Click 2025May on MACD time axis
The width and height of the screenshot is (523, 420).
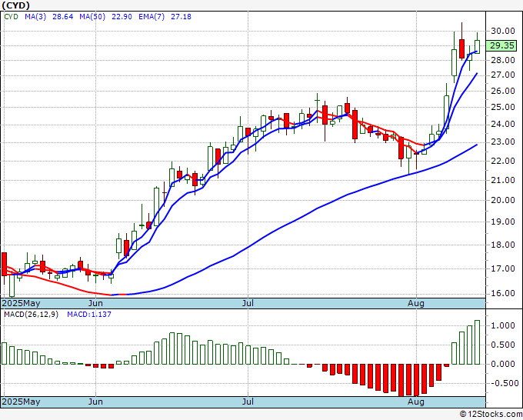[x=21, y=402]
